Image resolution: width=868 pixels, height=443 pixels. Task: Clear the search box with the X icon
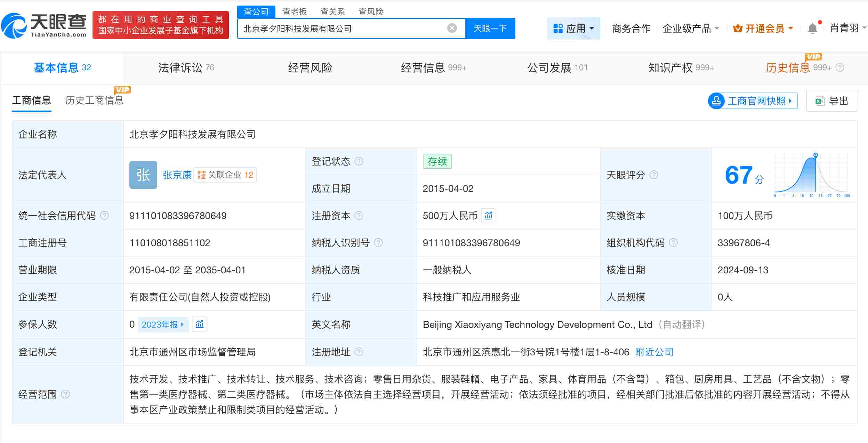pos(451,28)
